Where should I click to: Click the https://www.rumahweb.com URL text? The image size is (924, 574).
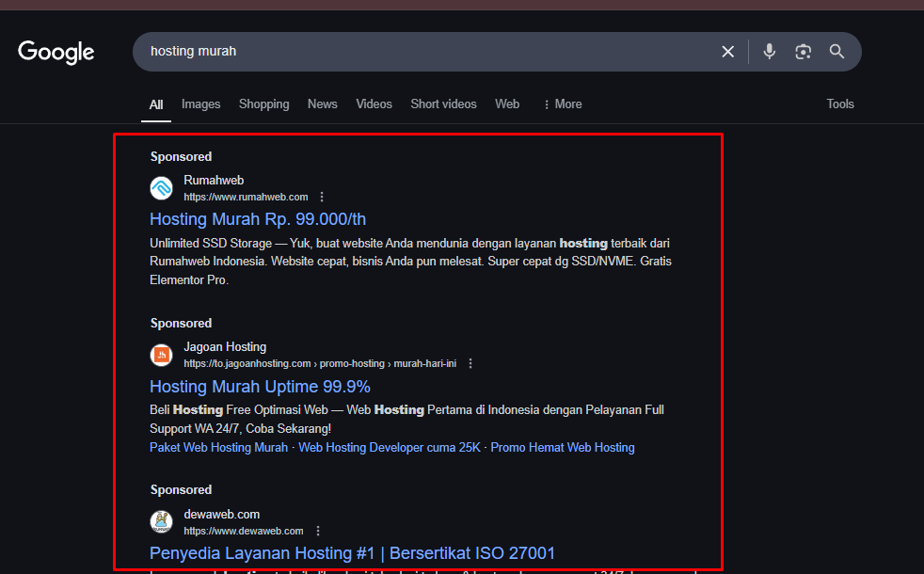pos(246,197)
